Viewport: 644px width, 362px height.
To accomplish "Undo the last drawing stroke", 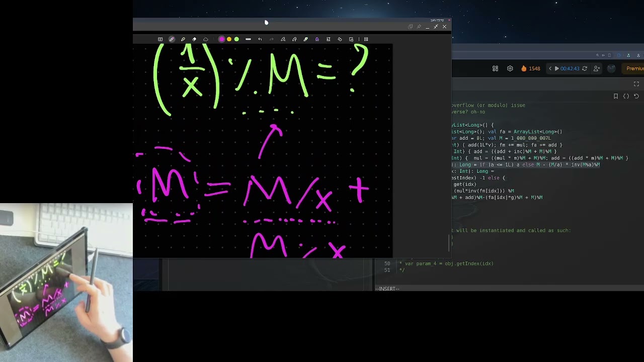I will [x=260, y=39].
